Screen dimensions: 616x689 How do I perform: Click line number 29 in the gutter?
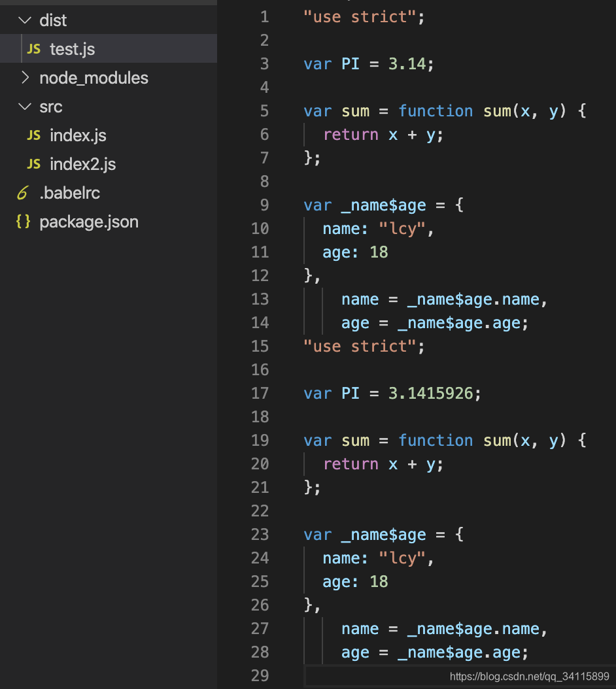[260, 675]
